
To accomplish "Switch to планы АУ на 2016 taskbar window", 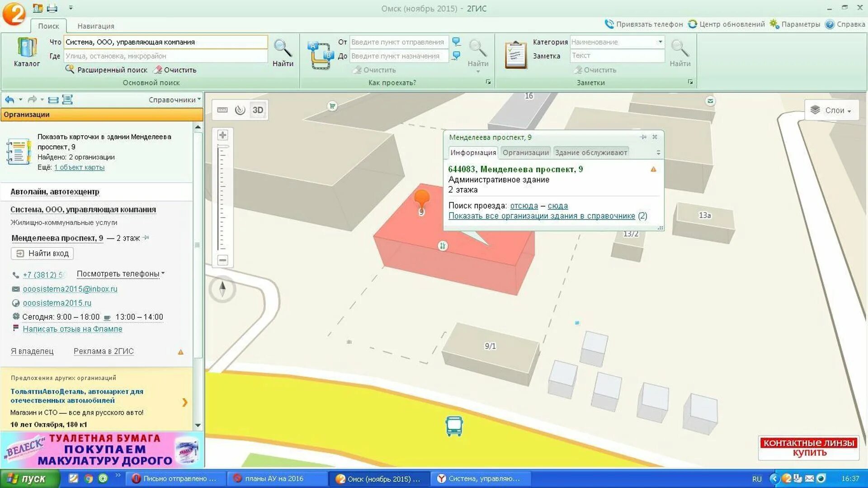I will pyautogui.click(x=277, y=479).
